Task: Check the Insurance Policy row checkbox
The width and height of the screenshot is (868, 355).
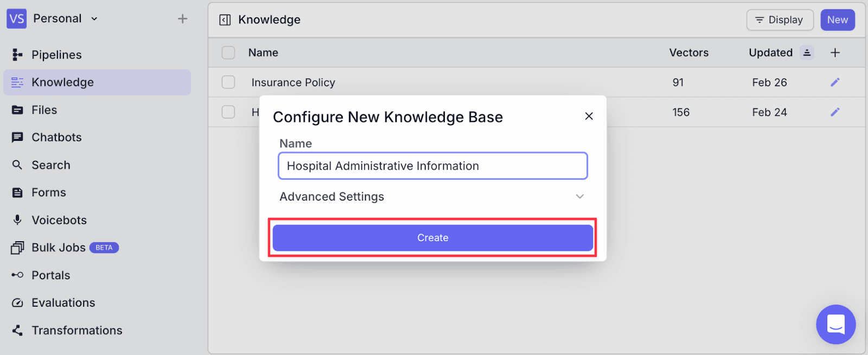Action: [x=228, y=82]
